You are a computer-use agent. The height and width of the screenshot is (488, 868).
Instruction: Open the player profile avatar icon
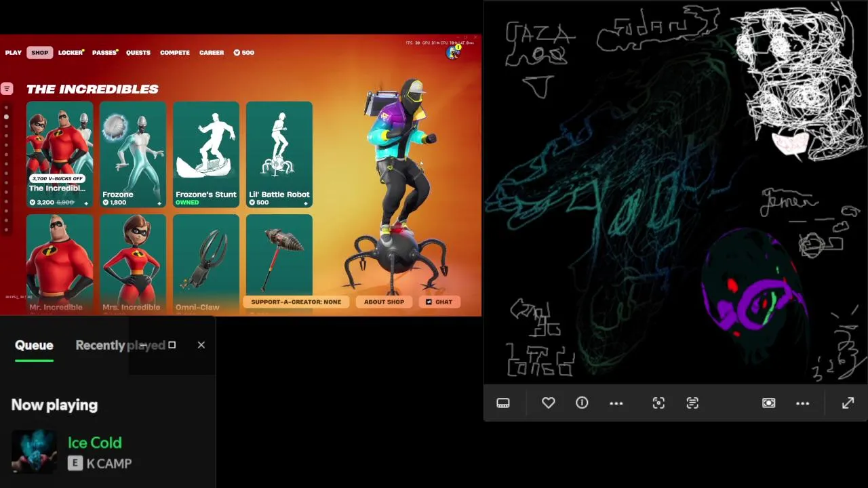point(452,52)
